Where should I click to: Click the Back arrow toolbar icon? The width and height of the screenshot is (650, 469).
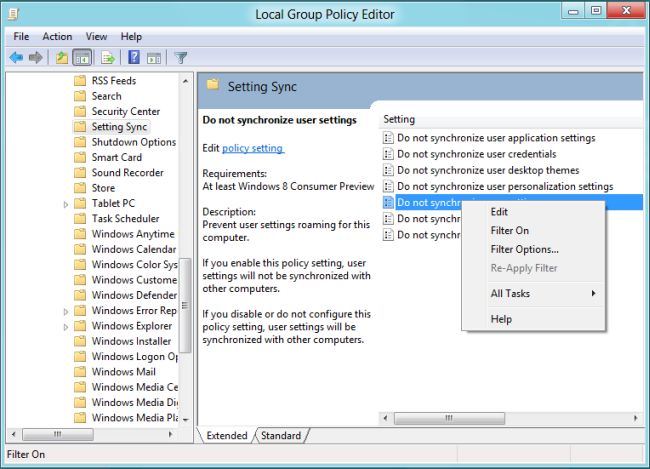point(16,57)
